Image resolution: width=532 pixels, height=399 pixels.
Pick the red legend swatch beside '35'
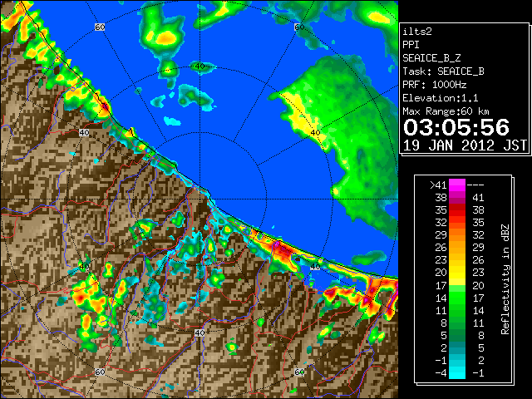click(457, 210)
